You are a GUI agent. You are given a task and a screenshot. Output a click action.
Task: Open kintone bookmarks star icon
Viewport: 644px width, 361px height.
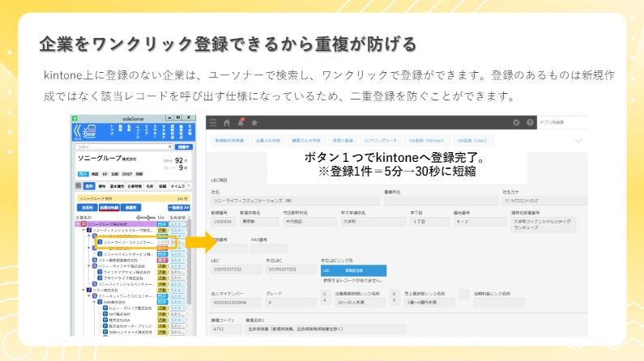pyautogui.click(x=254, y=122)
